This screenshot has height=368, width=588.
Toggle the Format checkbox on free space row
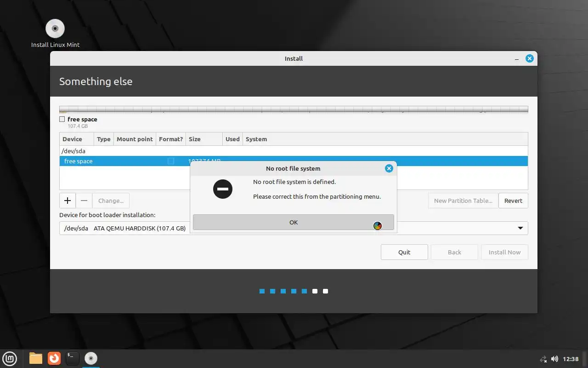tap(171, 161)
